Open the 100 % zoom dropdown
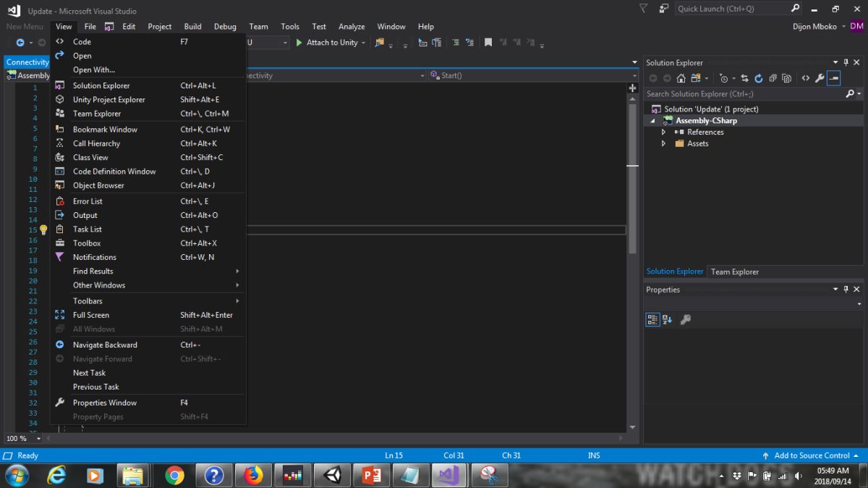868x488 pixels. pyautogui.click(x=39, y=439)
